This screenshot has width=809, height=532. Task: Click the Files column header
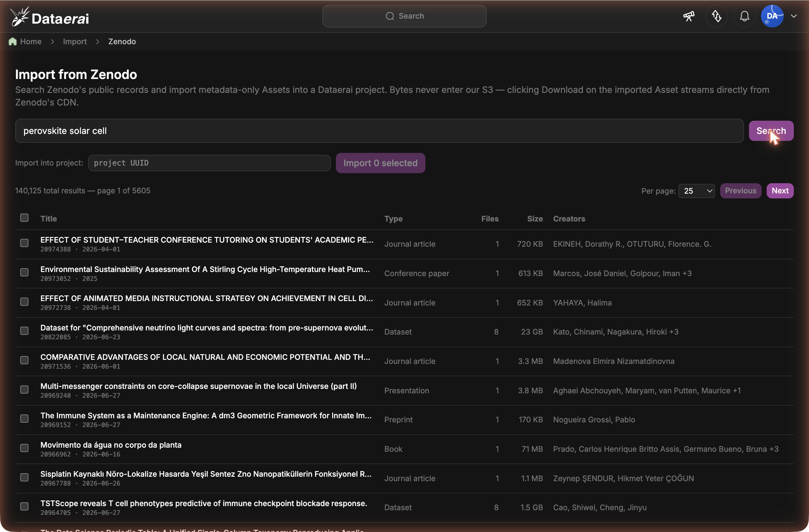point(490,219)
